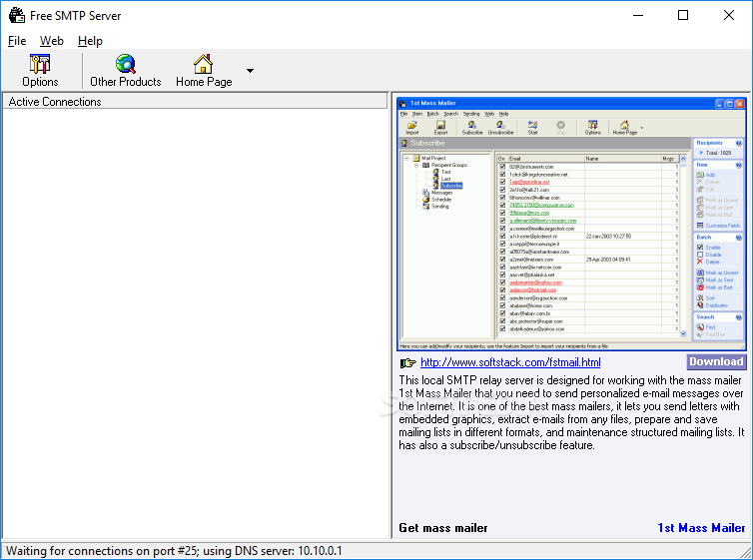Go to Home Page via toolbar house icon

[203, 63]
